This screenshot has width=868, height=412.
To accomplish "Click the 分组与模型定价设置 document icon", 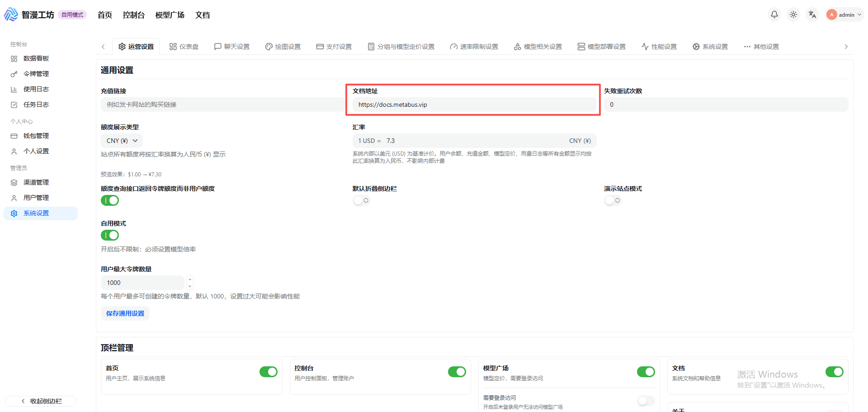I will pos(371,47).
